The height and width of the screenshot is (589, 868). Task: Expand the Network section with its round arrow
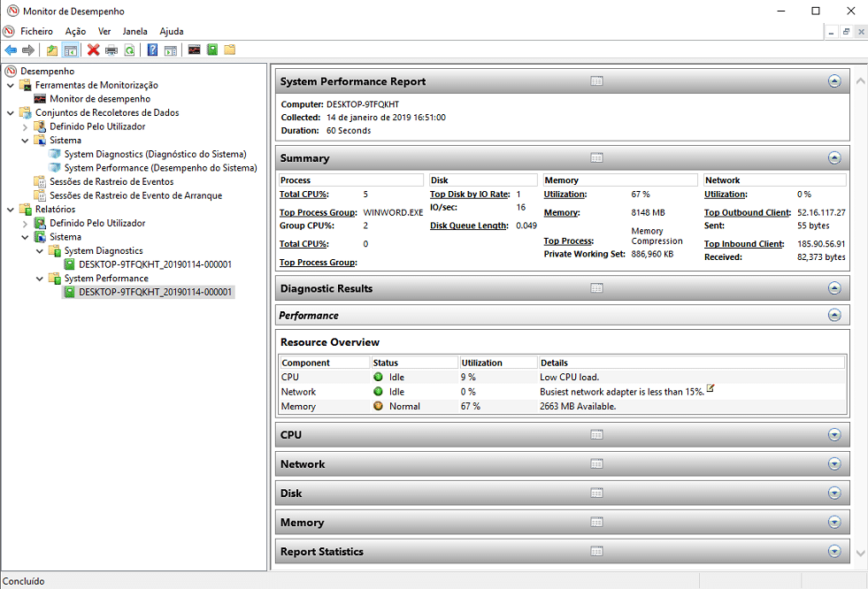[834, 464]
